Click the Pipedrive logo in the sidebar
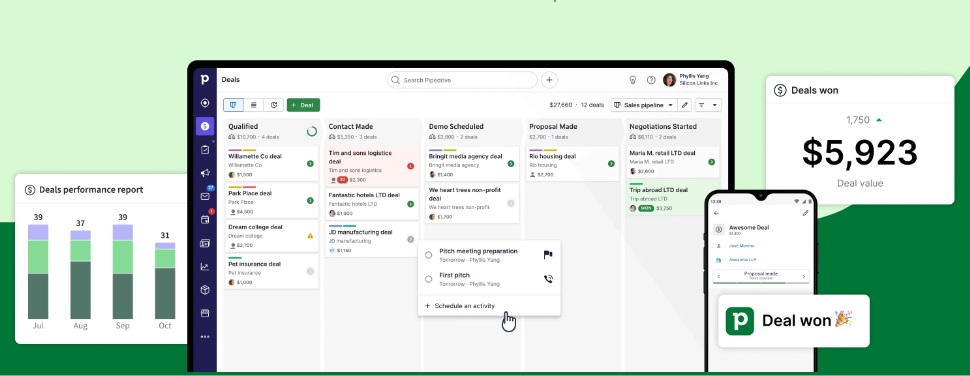The image size is (970, 376). coord(205,79)
